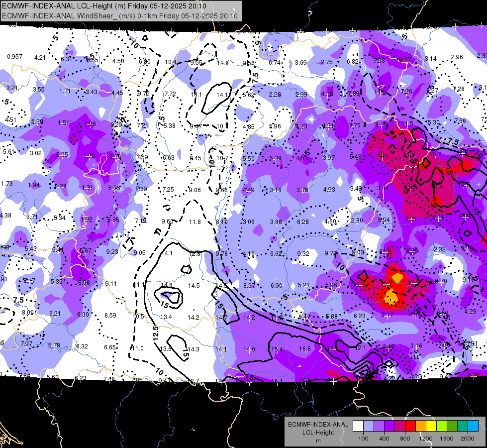Click the 100 legend tick label

pos(363,439)
